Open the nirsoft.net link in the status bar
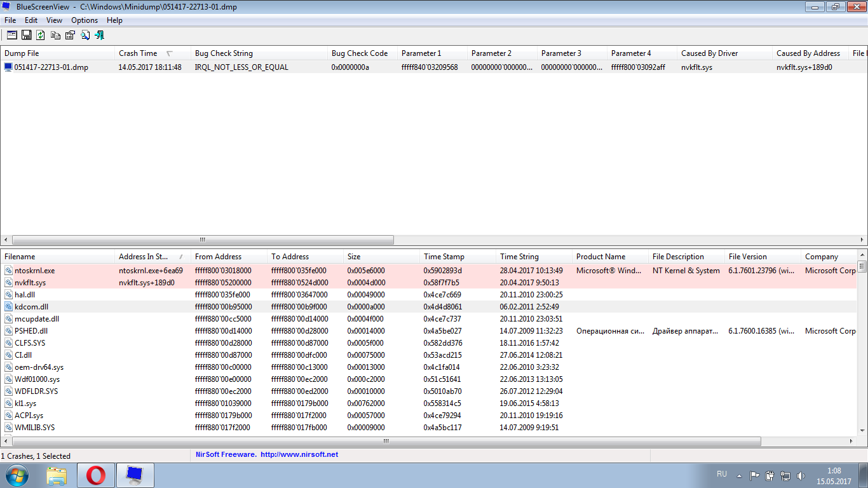This screenshot has height=488, width=868. pos(299,455)
